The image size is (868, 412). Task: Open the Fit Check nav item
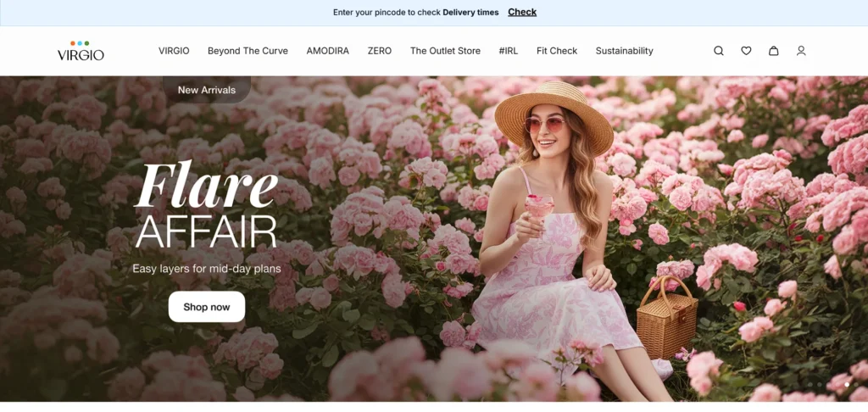tap(556, 51)
